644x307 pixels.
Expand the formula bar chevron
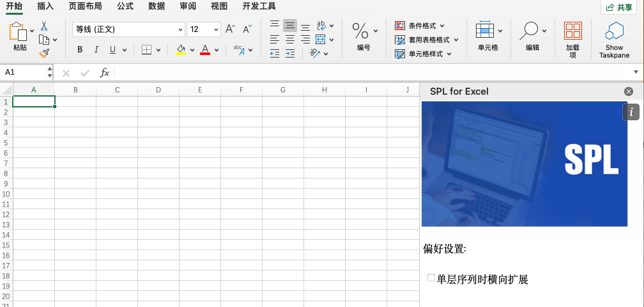636,72
